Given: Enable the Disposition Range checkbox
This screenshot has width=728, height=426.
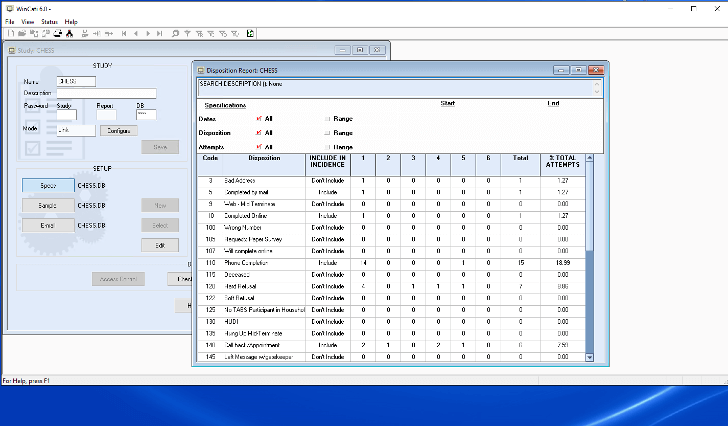Looking at the screenshot, I should [327, 133].
